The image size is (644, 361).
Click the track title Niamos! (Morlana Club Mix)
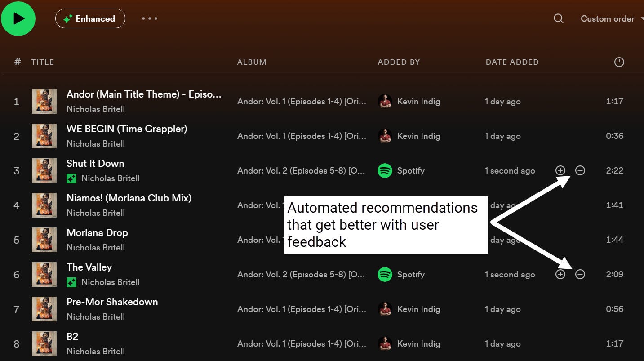129,198
